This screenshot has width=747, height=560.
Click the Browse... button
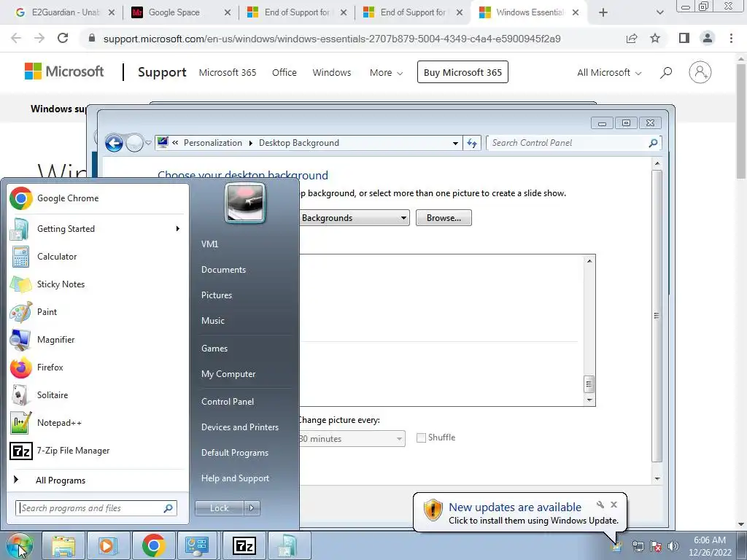point(444,217)
